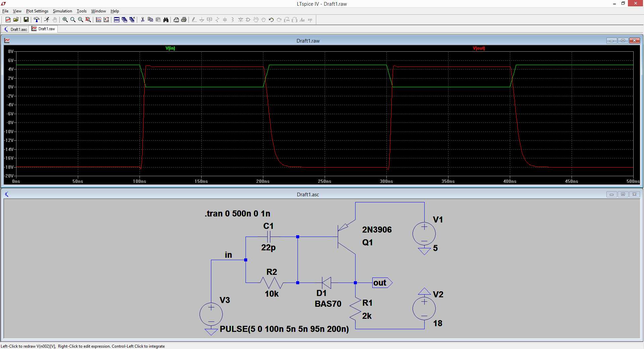Click the SPICE directive .op icon
This screenshot has height=349, width=644.
tap(310, 20)
